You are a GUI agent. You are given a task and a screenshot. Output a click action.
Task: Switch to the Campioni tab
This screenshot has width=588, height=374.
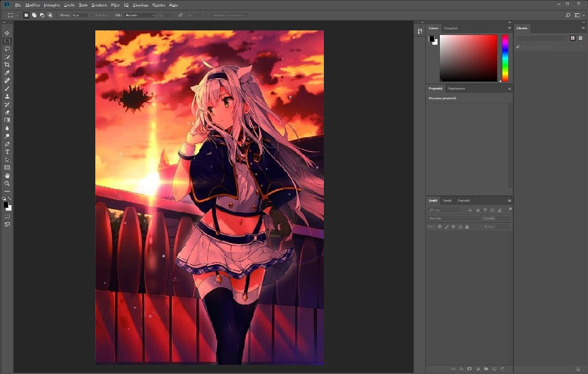point(451,28)
